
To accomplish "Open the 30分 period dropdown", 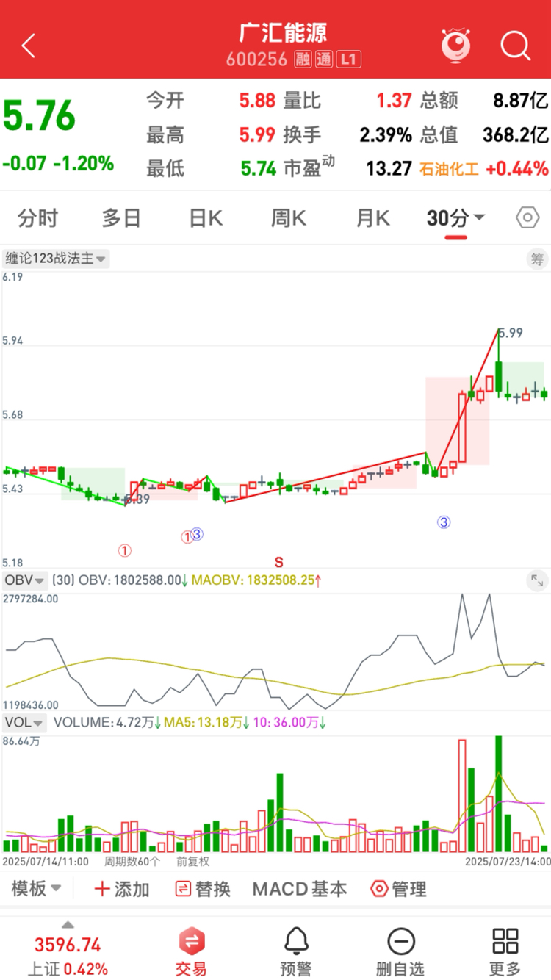I will click(x=455, y=218).
